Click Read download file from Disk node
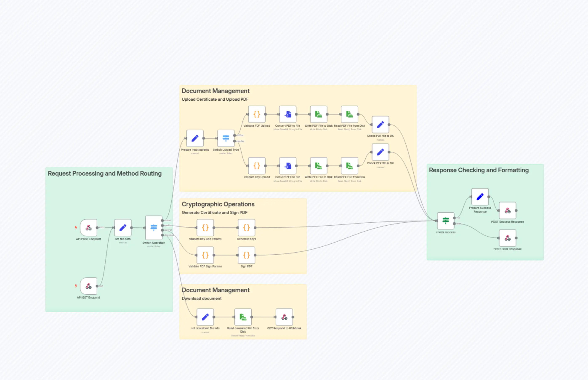Viewport: 588px width, 380px height. click(243, 317)
